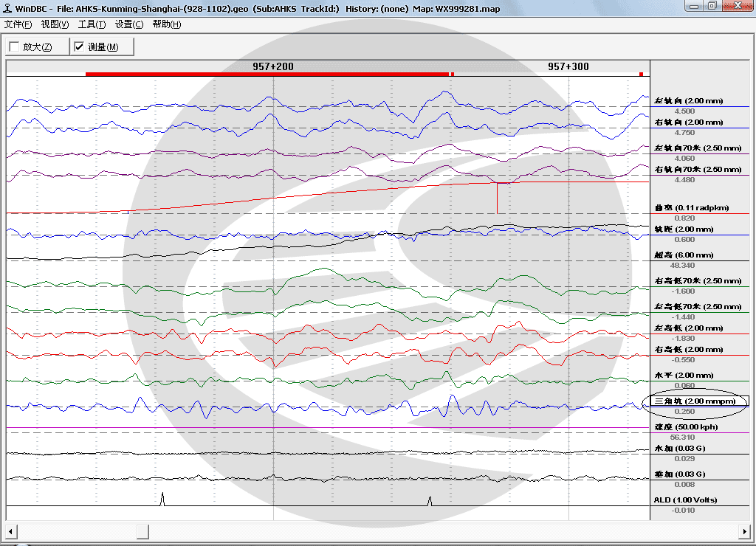Click the 0.820 curvature value
The height and width of the screenshot is (546, 756).
684,218
